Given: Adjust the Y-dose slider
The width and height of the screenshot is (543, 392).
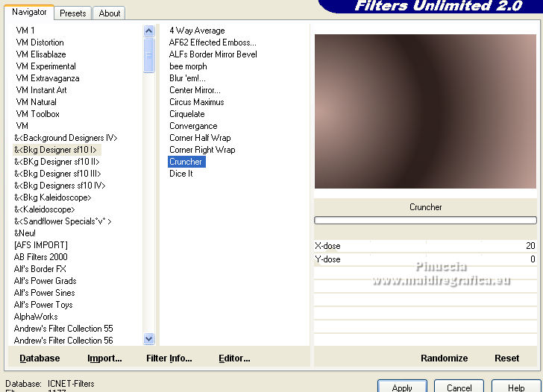Looking at the screenshot, I should pos(425,259).
